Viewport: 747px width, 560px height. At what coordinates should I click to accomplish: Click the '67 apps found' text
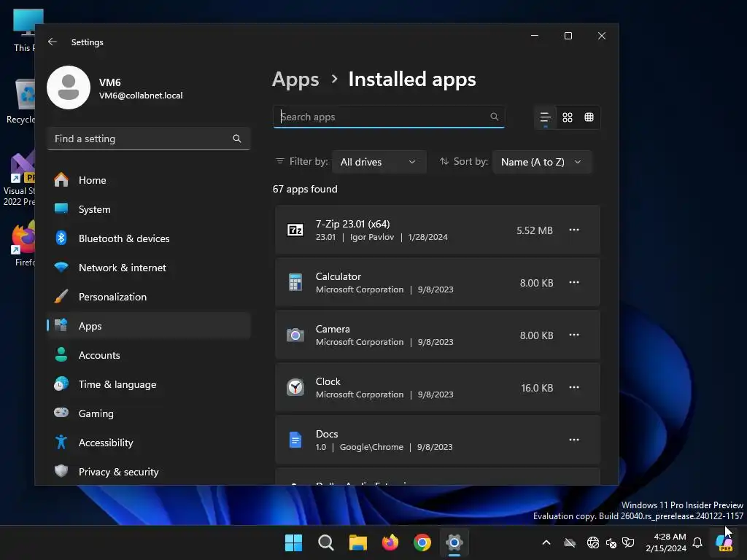click(x=305, y=189)
